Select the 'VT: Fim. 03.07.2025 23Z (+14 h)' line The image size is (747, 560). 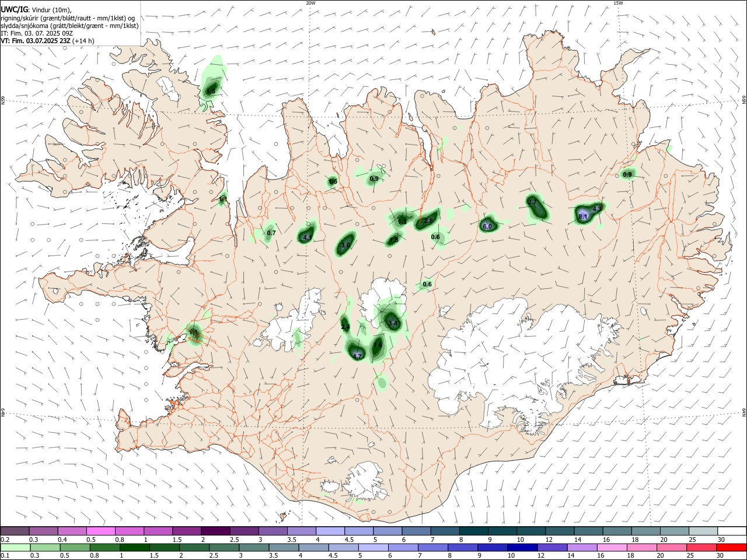48,41
